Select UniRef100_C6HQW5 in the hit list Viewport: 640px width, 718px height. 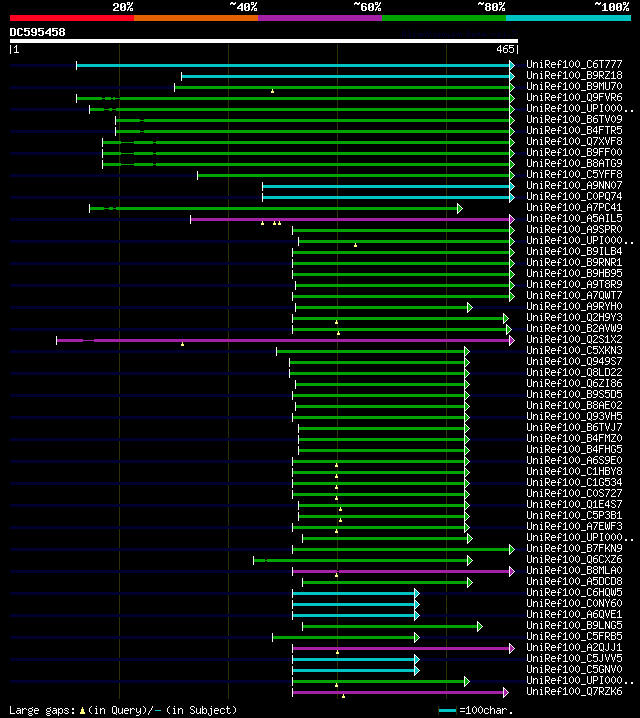coord(574,592)
